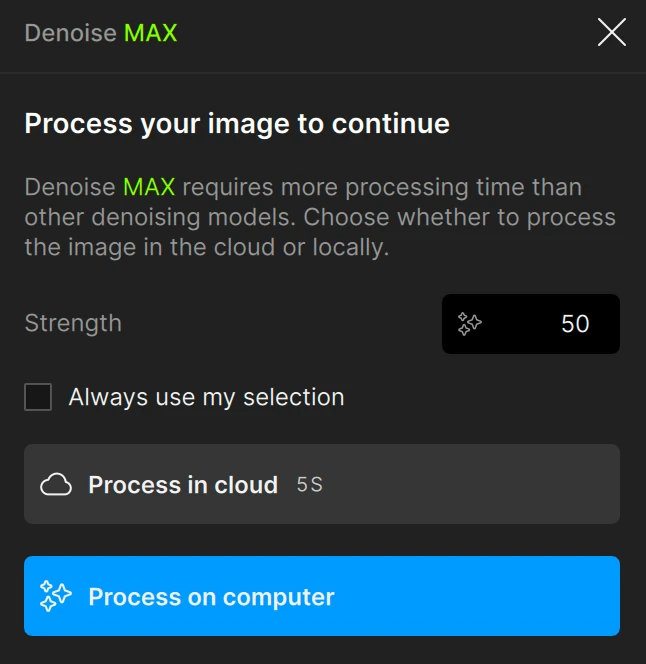646x664 pixels.
Task: Focus the black Strength input box
Action: coord(530,324)
